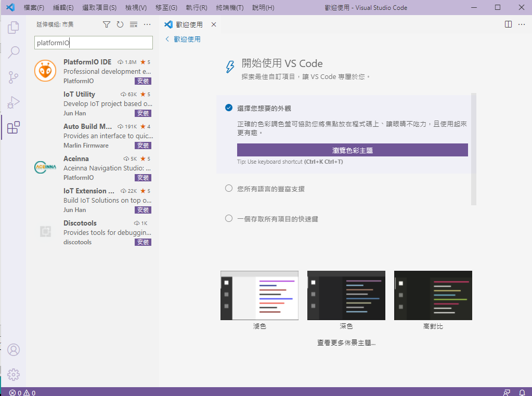This screenshot has height=396, width=532.
Task: Install the IoT Utility extension
Action: coord(143,113)
